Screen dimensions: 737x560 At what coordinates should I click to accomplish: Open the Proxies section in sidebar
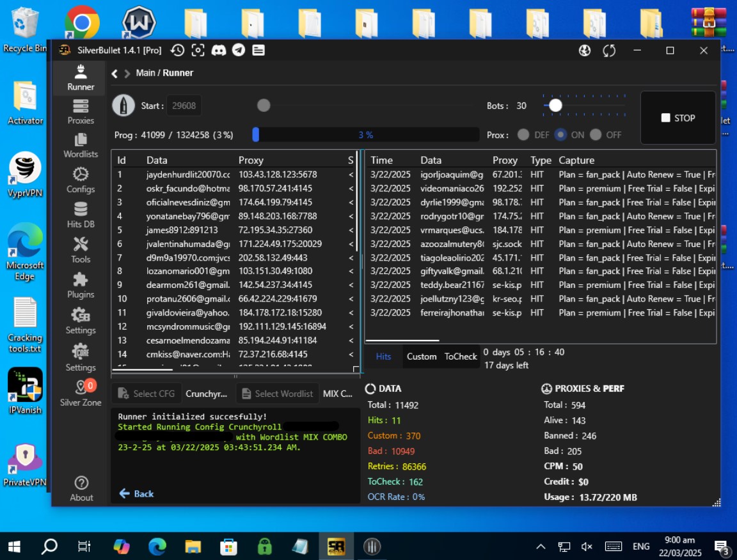[81, 112]
